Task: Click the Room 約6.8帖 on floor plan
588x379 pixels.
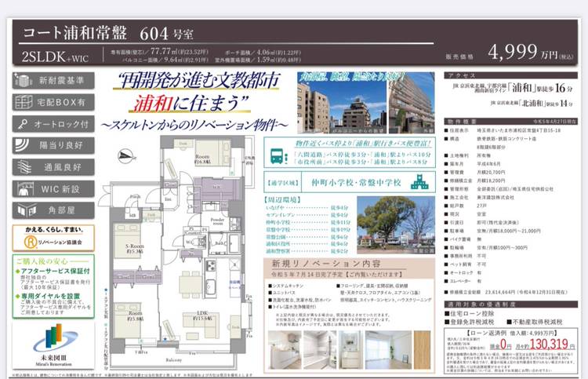Action: [202, 159]
